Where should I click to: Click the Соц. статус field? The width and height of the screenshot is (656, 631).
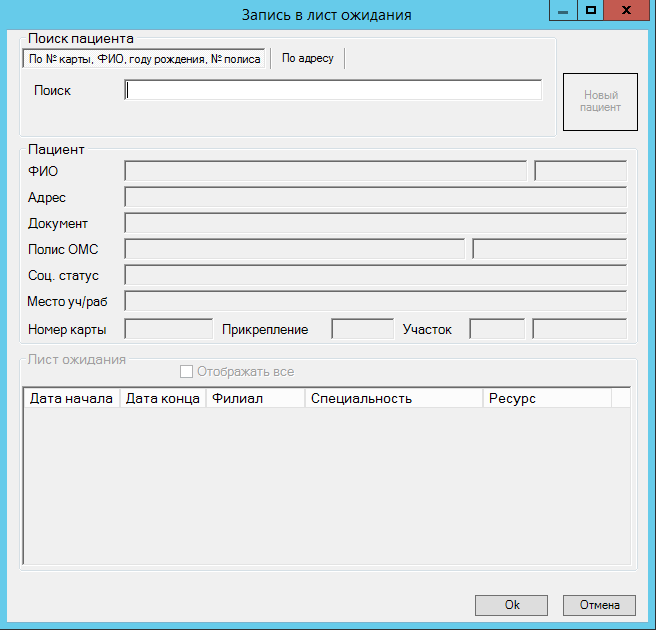click(x=375, y=275)
